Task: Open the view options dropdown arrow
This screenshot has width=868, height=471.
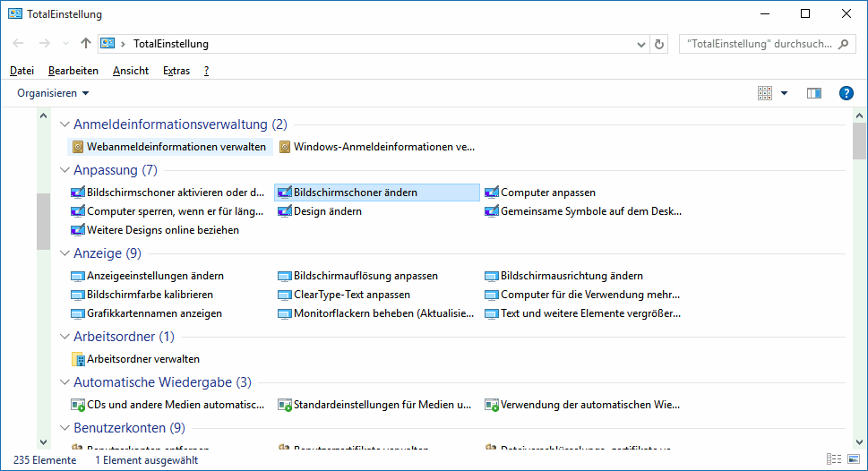Action: coord(784,93)
